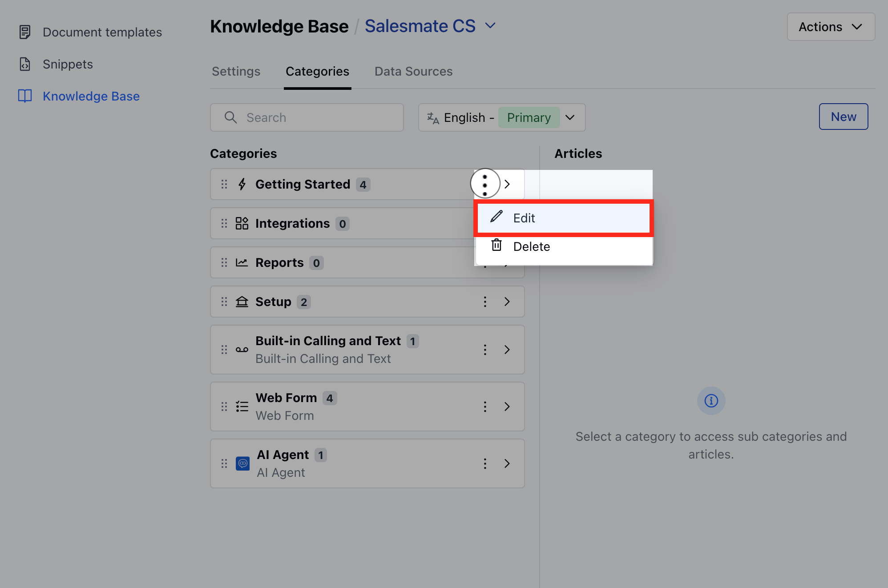Click the Getting Started three-dot icon
Image resolution: width=888 pixels, height=588 pixels.
coord(485,184)
